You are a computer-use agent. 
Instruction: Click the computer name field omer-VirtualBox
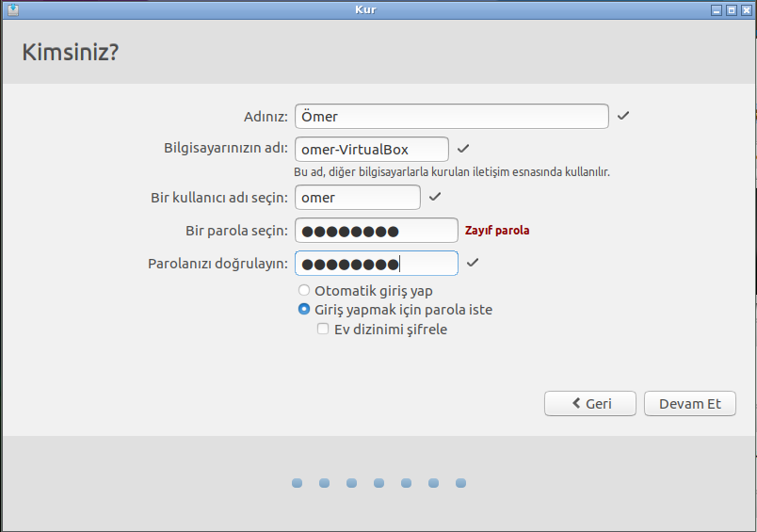[371, 150]
